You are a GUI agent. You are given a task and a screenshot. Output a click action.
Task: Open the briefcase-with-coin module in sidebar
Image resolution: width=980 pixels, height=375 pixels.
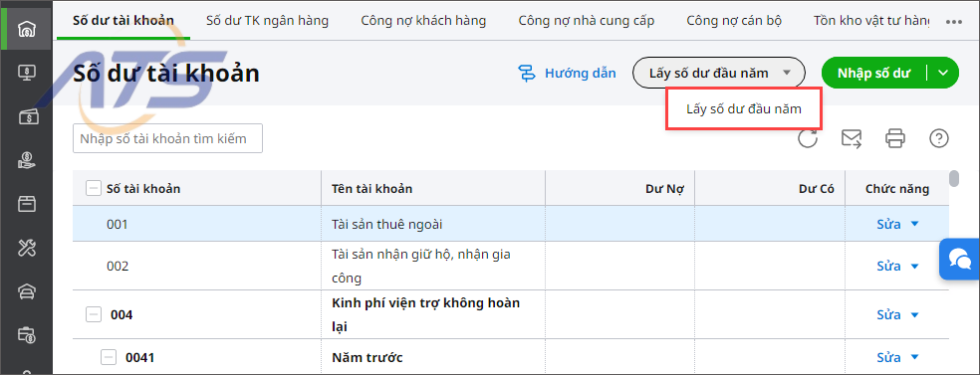[x=27, y=335]
